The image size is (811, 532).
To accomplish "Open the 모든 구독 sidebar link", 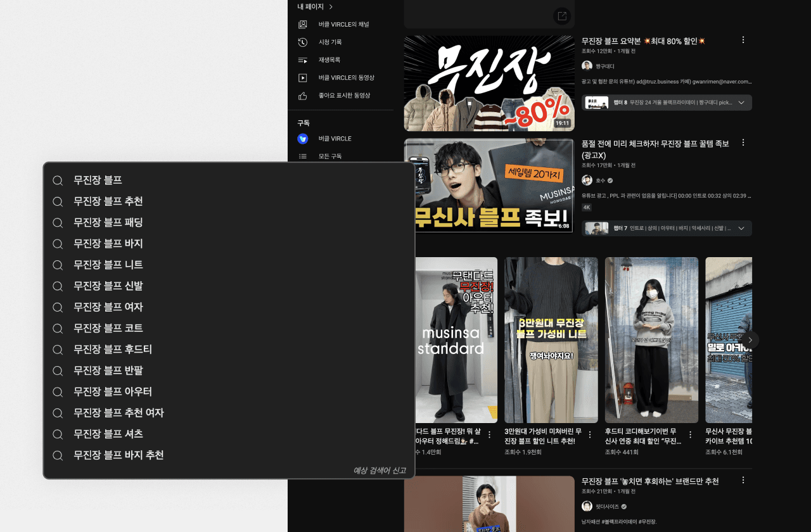I will [330, 156].
